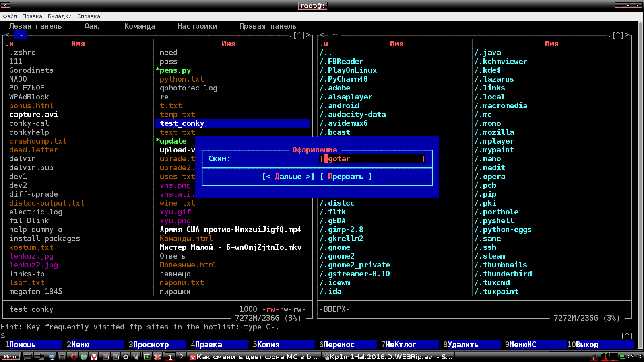This screenshot has width=644, height=362.
Task: Confirm the skin dialog with Дальше
Action: click(288, 177)
